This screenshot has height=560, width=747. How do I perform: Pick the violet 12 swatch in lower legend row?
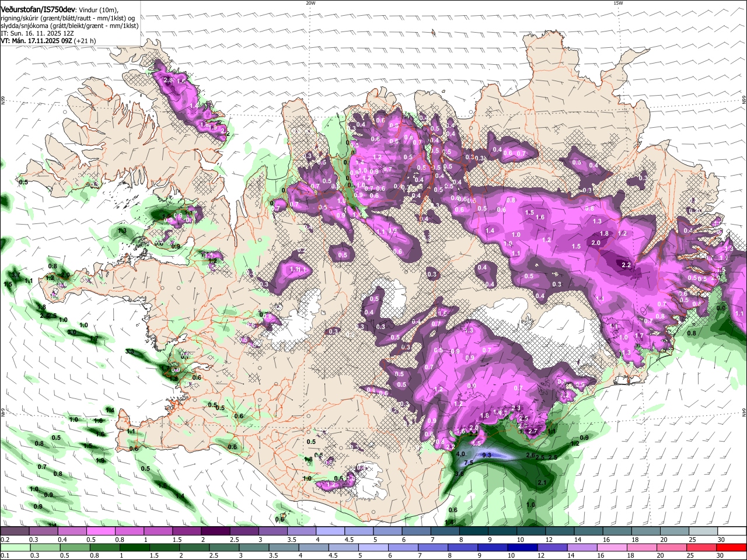click(551, 547)
